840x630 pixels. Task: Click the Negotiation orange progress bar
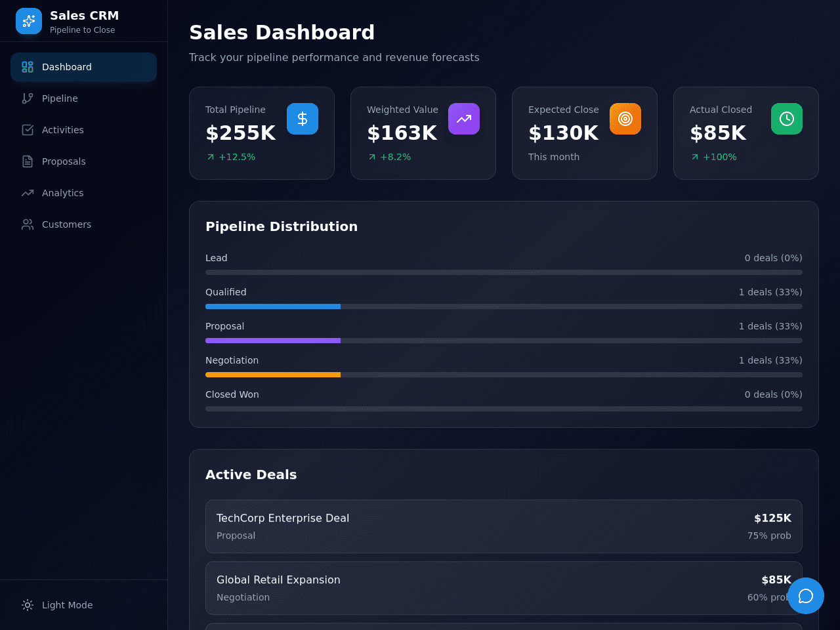point(273,375)
